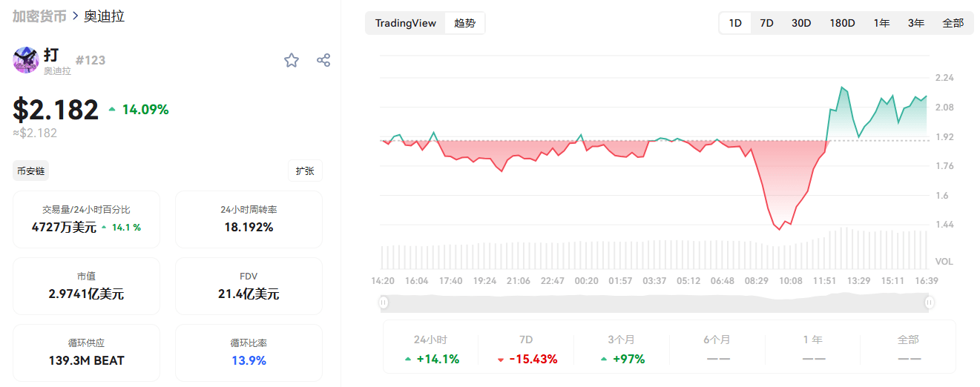Select the 180D time range

tap(842, 23)
